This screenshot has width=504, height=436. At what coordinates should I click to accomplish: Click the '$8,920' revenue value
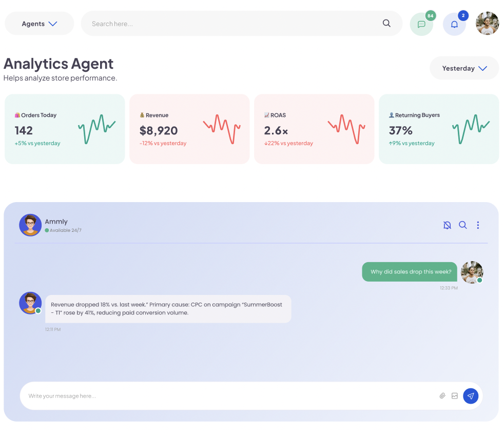tap(159, 130)
